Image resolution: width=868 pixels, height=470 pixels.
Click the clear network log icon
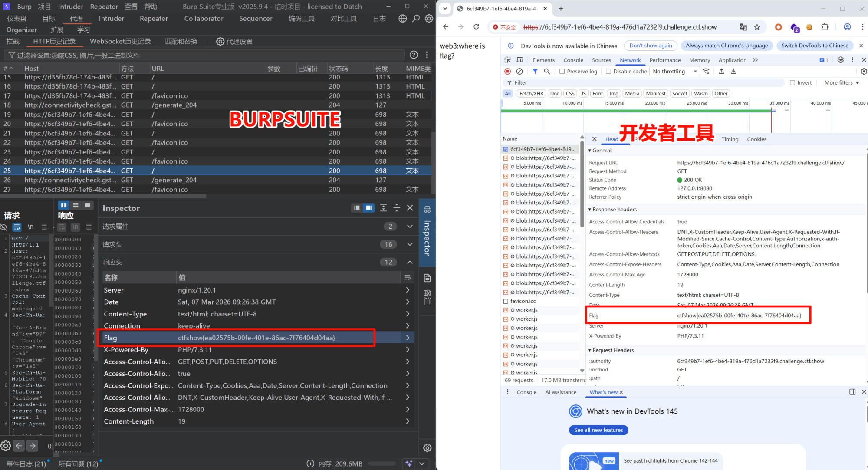click(x=519, y=71)
